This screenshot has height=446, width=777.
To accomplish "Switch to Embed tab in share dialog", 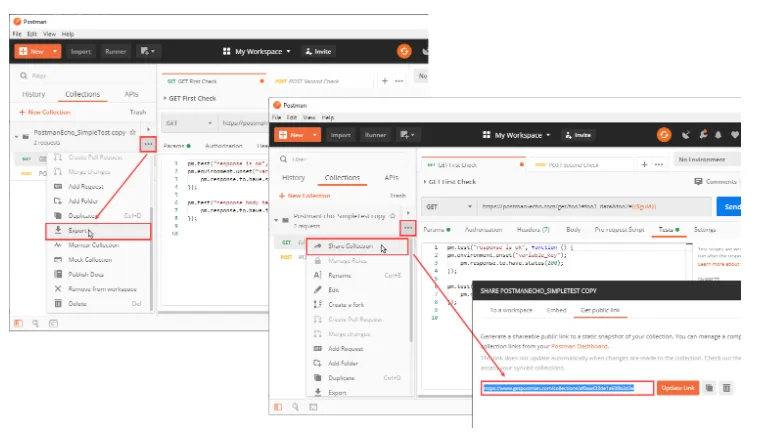I will pos(556,310).
